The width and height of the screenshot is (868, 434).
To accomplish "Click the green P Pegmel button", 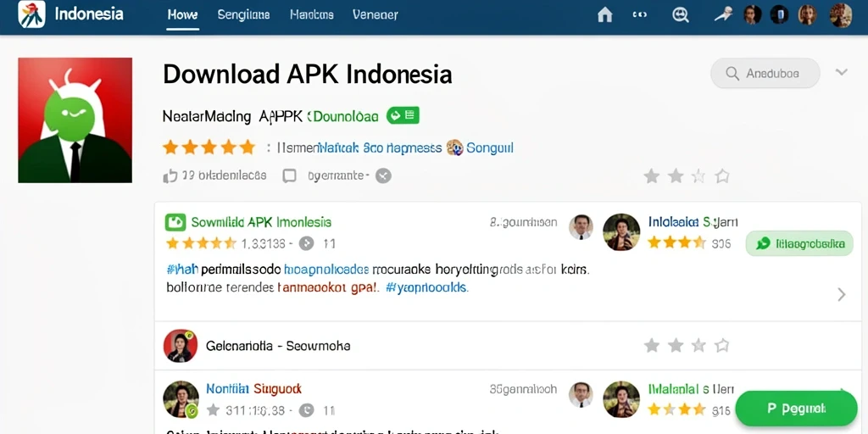I will click(x=796, y=409).
